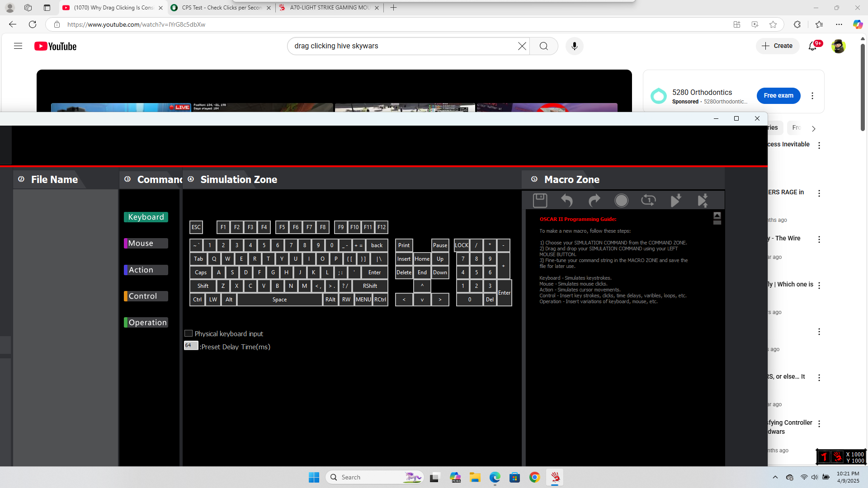This screenshot has height=488, width=868.
Task: Select play-on-press-and-release mode icon
Action: (x=703, y=200)
